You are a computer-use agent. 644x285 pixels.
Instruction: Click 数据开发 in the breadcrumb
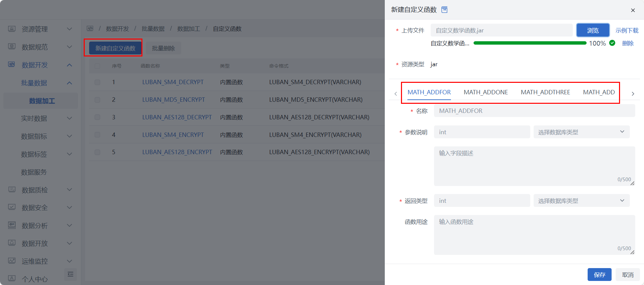pos(117,29)
